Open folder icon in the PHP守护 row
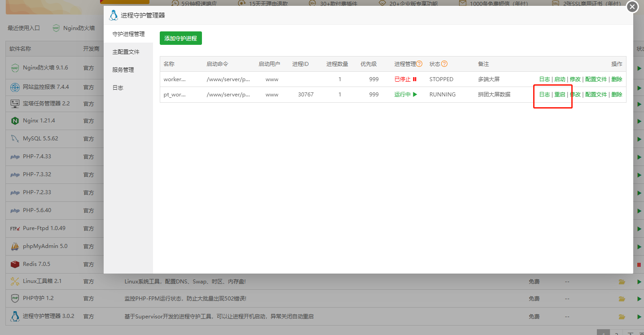 [622, 299]
